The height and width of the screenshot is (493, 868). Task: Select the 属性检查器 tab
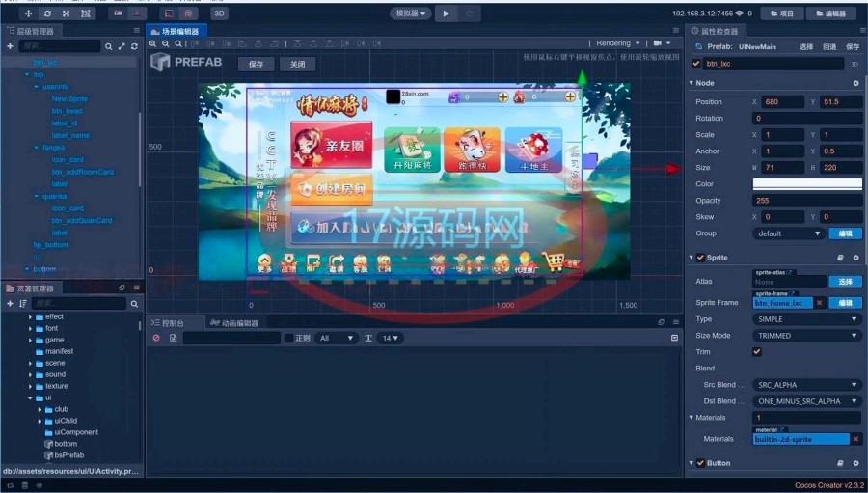point(715,31)
